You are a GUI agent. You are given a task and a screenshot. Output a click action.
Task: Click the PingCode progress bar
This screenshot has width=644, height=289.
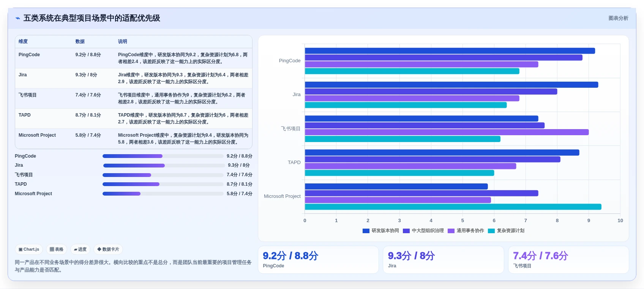tap(163, 156)
